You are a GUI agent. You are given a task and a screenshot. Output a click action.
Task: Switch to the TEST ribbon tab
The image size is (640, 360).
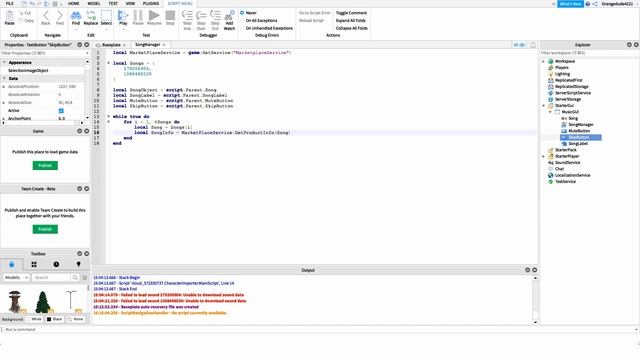(x=113, y=3)
